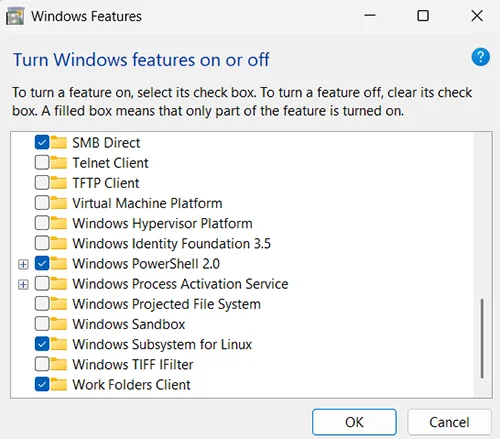Image resolution: width=500 pixels, height=439 pixels.
Task: Check Windows Process Activation Service box
Action: tap(42, 283)
